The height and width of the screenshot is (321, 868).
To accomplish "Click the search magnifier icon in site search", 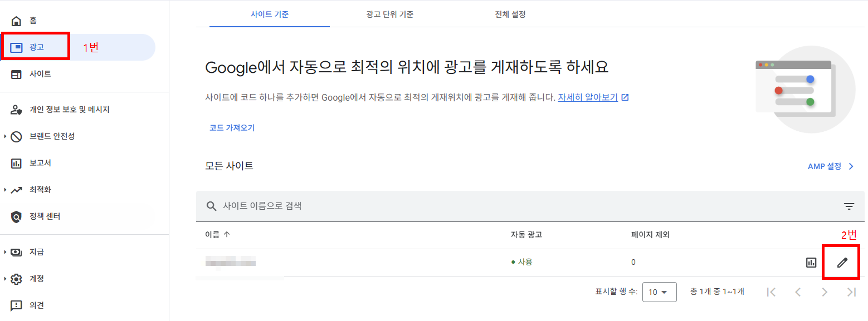I will point(211,206).
